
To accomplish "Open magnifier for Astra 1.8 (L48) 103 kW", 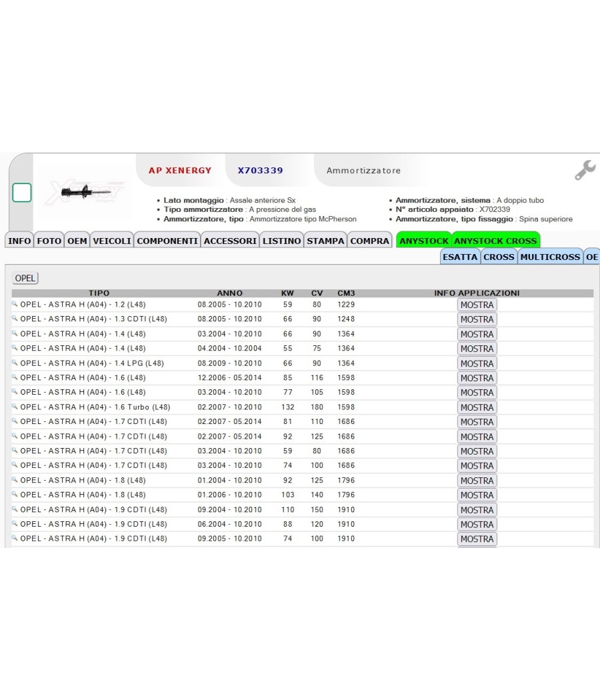I will click(15, 494).
